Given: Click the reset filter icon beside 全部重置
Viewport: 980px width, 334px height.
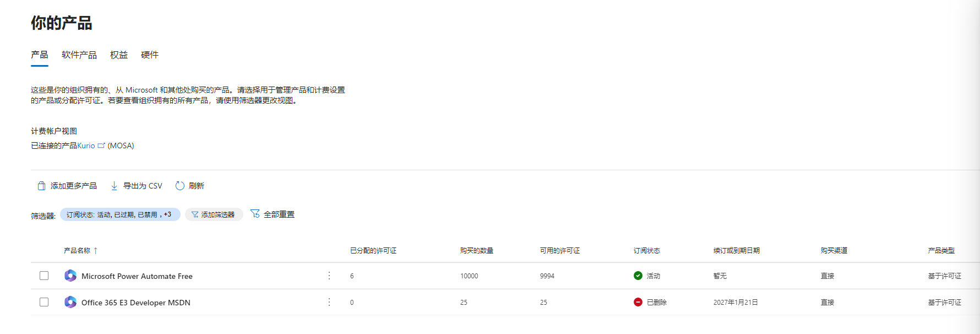Looking at the screenshot, I should pyautogui.click(x=255, y=214).
